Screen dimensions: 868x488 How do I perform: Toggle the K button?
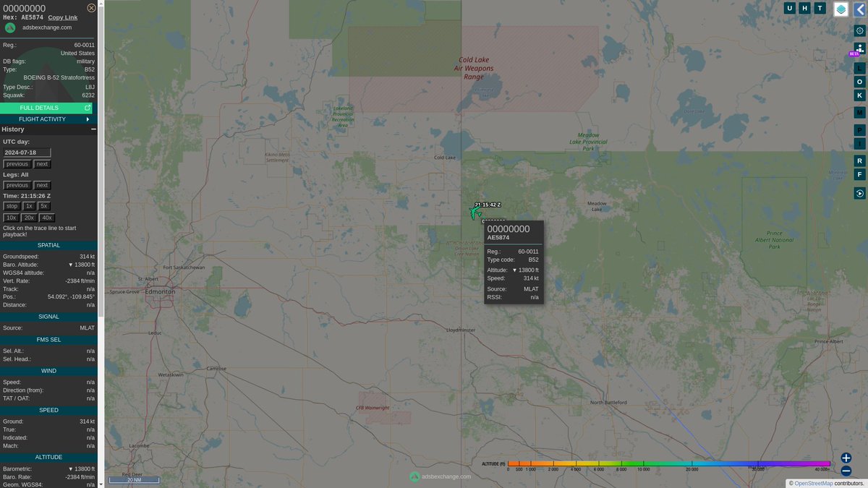pyautogui.click(x=859, y=95)
